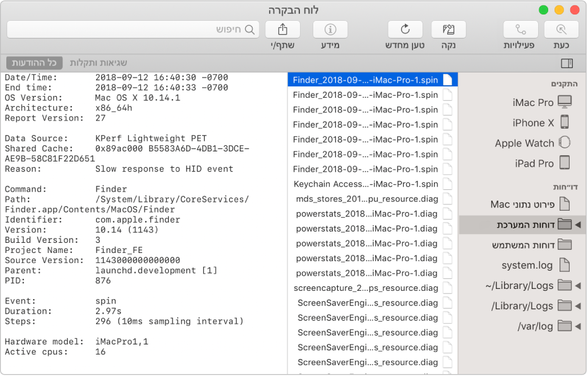Select highlighted Finder_2018-09 .spin report
Viewport: 588px width, 376px height.
(373, 79)
